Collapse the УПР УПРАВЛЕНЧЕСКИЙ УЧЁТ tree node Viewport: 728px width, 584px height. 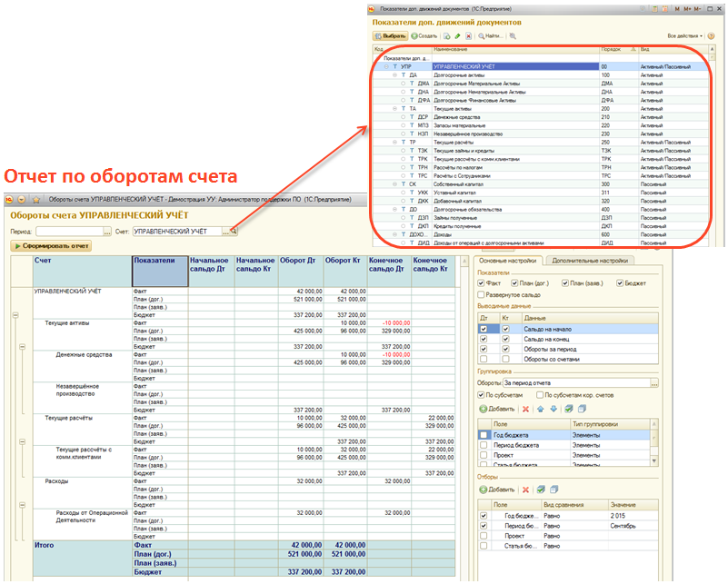(x=385, y=66)
